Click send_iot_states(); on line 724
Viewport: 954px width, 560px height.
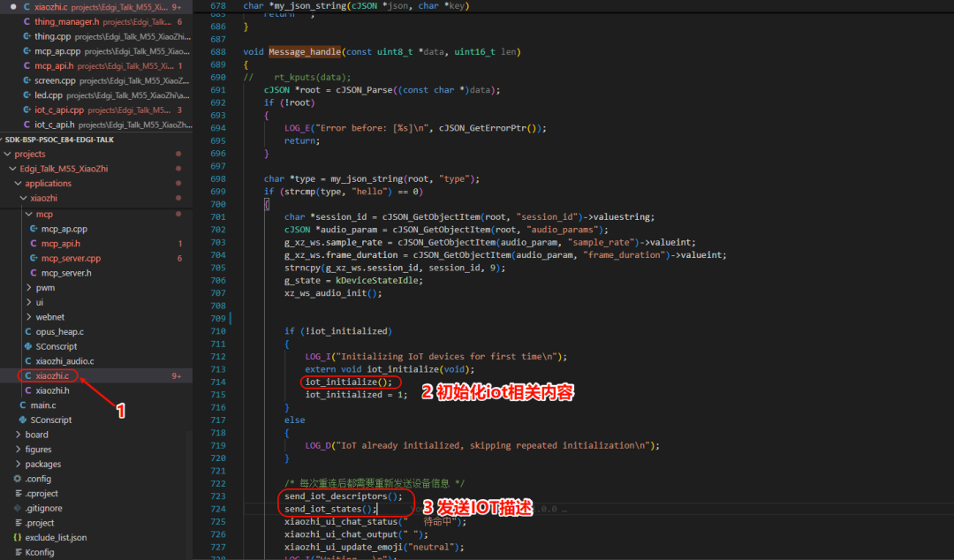[330, 509]
